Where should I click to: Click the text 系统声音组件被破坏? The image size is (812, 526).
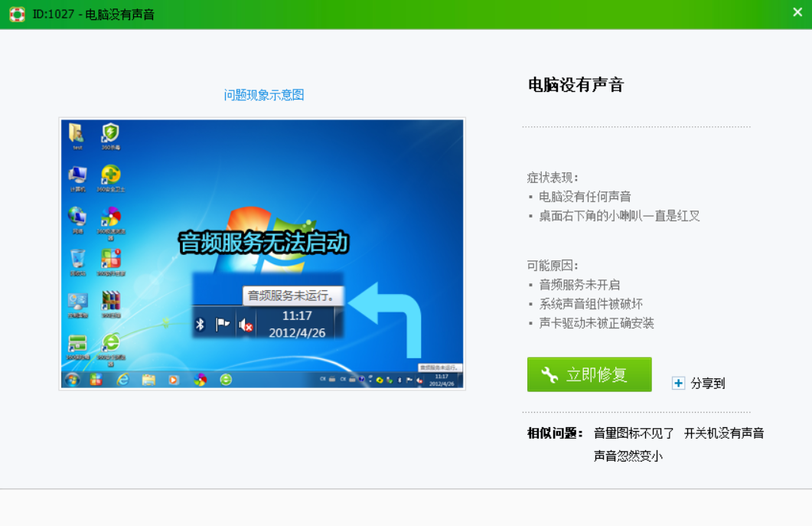tap(591, 304)
